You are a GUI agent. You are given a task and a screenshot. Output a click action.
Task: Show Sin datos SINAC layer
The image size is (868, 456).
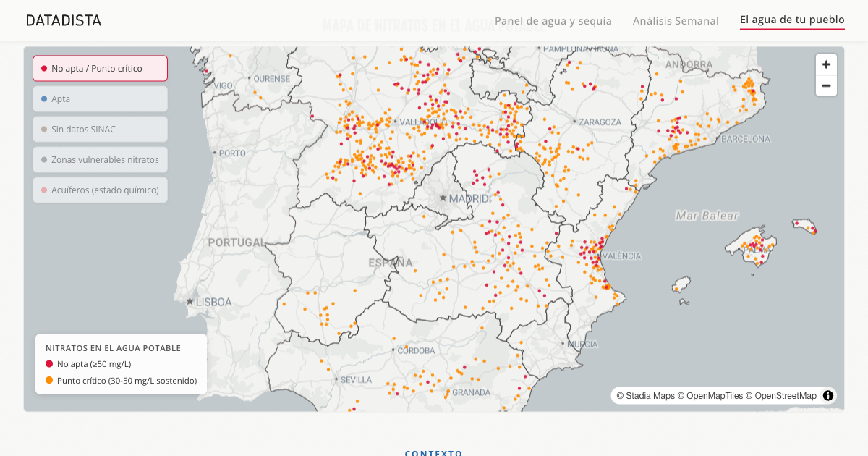pos(100,129)
